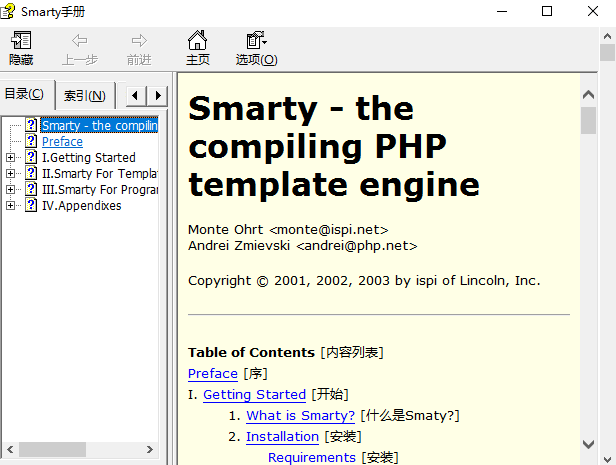Expand the IV.Appendixes tree node
The height and width of the screenshot is (465, 616).
click(x=11, y=206)
